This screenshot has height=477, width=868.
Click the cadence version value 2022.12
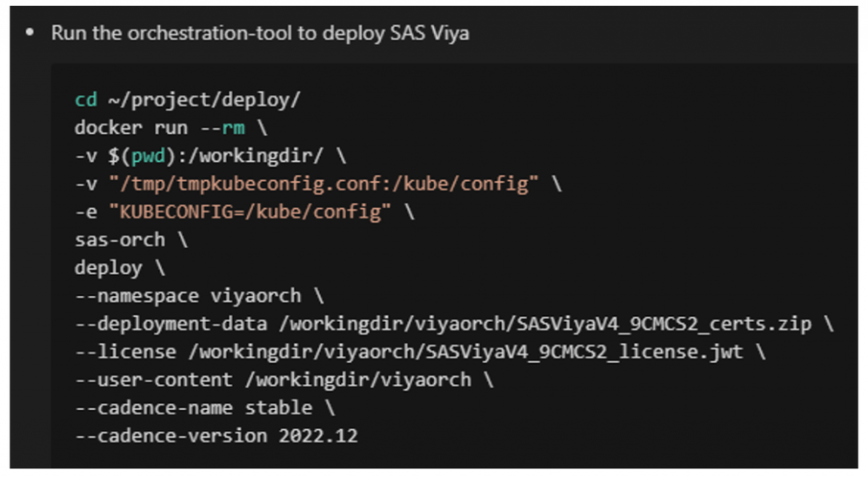click(x=318, y=434)
